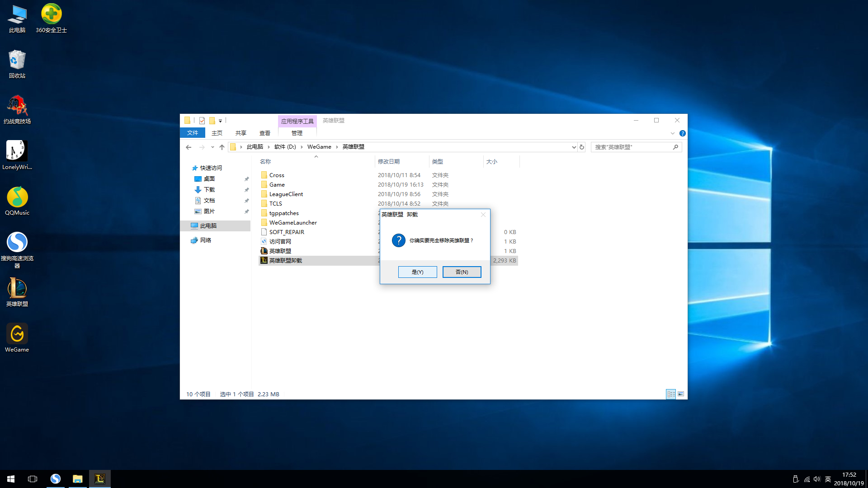Open recent locations dropdown arrow
The width and height of the screenshot is (868, 488).
click(x=212, y=147)
